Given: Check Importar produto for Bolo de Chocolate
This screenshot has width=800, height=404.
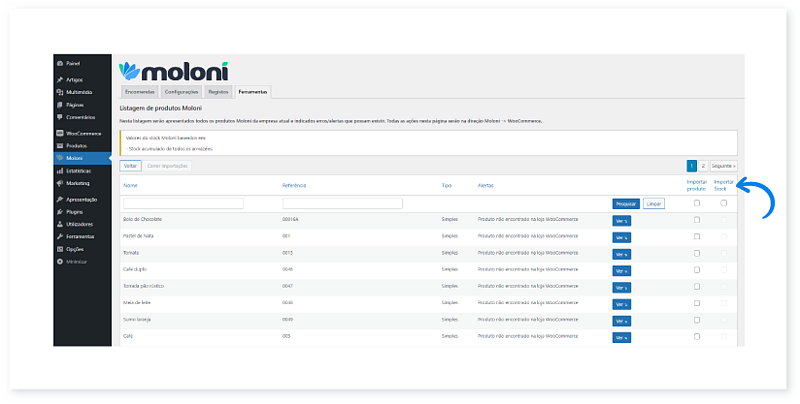Looking at the screenshot, I should [x=697, y=220].
